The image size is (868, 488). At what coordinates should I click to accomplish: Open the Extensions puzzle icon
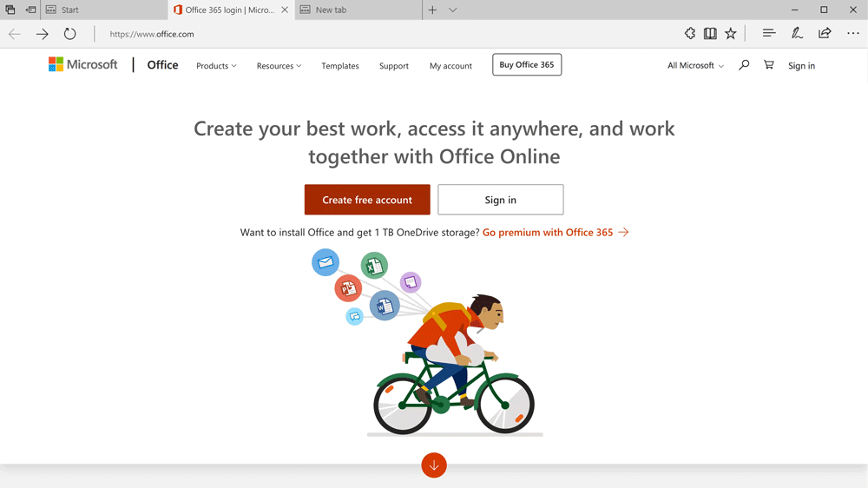(690, 33)
